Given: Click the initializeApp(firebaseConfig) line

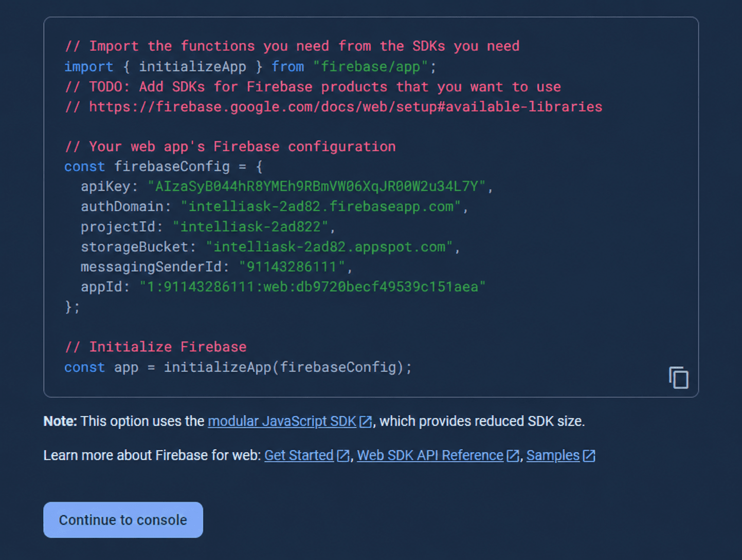Looking at the screenshot, I should pyautogui.click(x=238, y=367).
